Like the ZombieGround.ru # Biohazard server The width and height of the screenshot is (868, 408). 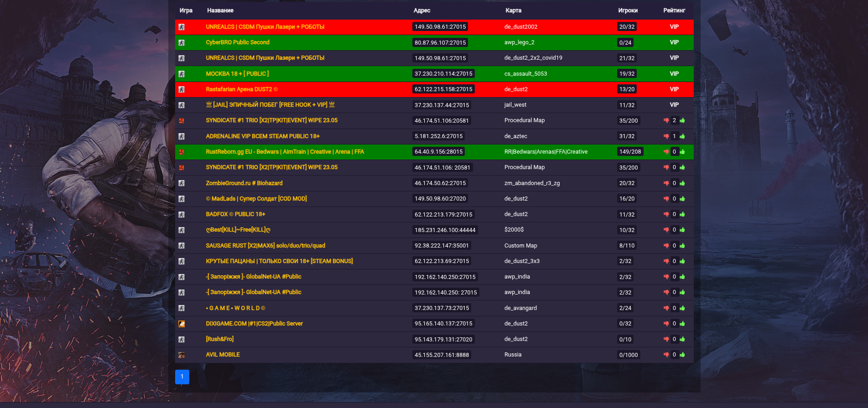point(682,183)
